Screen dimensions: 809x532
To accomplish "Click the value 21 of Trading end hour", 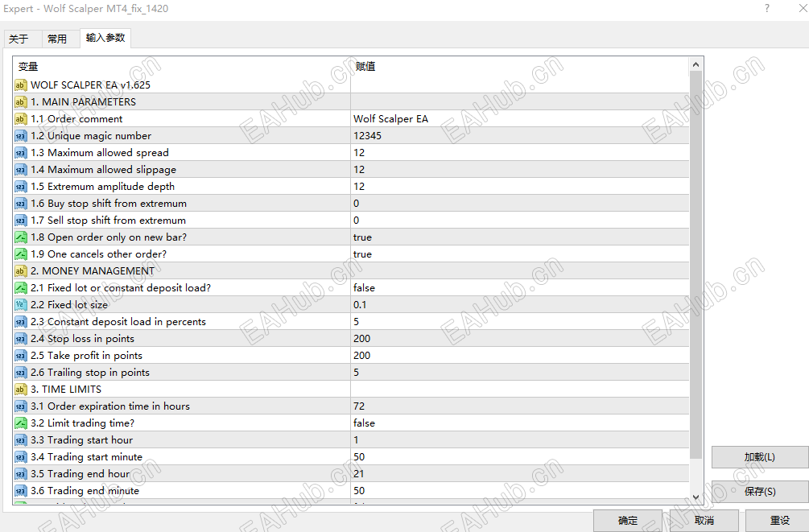I will click(358, 474).
